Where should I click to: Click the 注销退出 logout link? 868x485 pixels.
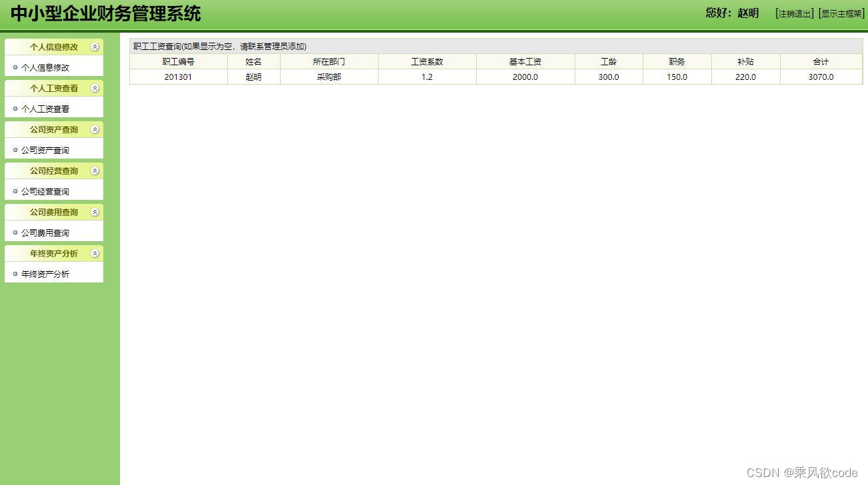click(x=793, y=13)
